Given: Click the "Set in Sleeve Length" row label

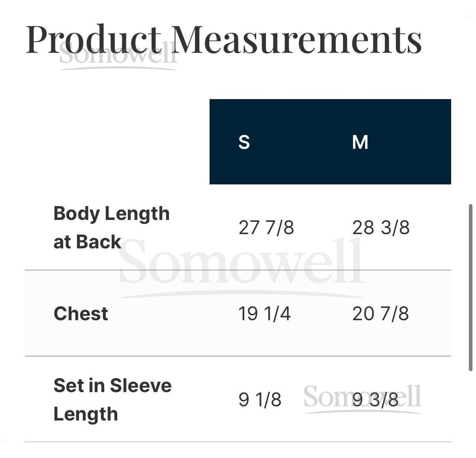Looking at the screenshot, I should coord(112,400).
